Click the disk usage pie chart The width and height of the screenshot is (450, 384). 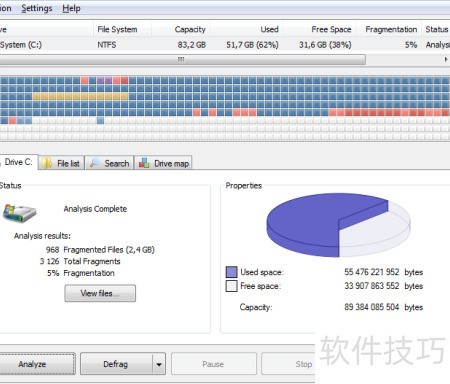(x=338, y=225)
